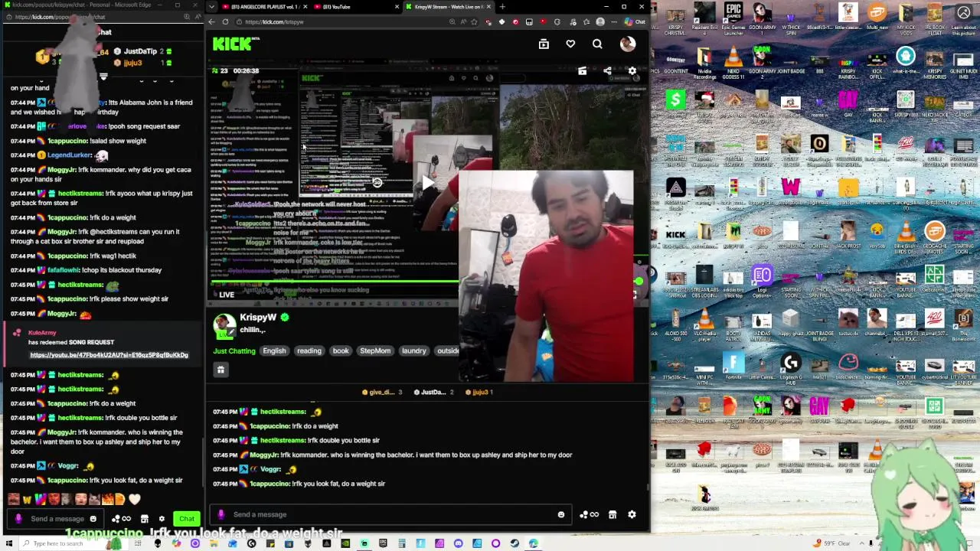This screenshot has height=551, width=980.
Task: Select the Multi_new orange desktop icon
Action: [x=877, y=17]
